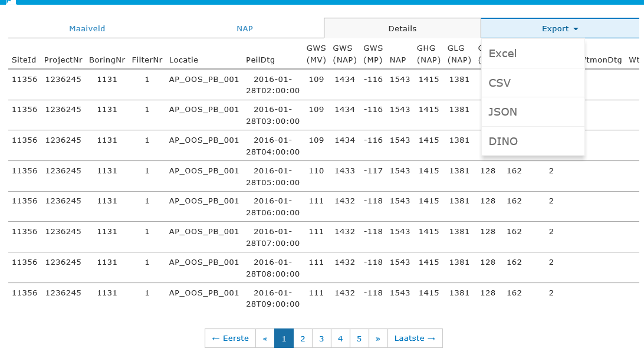Select current page 1 button
Viewport: 644px width, 355px height.
tap(284, 338)
